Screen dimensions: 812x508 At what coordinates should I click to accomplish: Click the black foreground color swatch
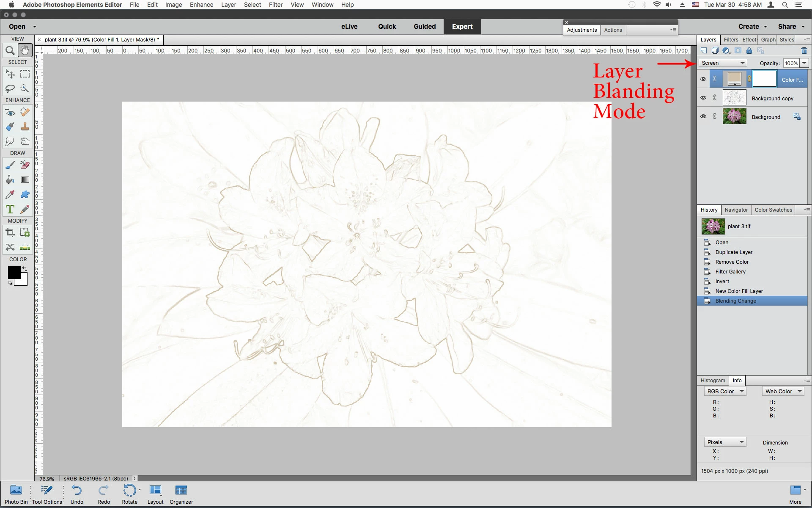point(14,273)
